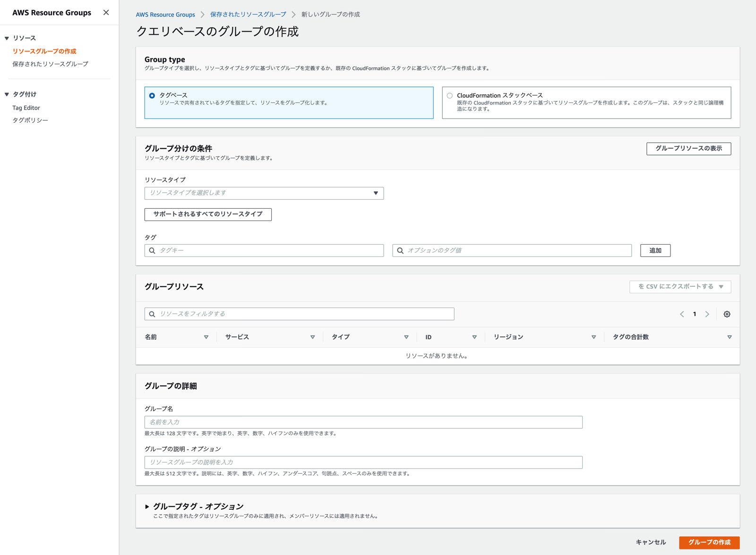Select the CloudFormation スタックベース option

tap(449, 95)
